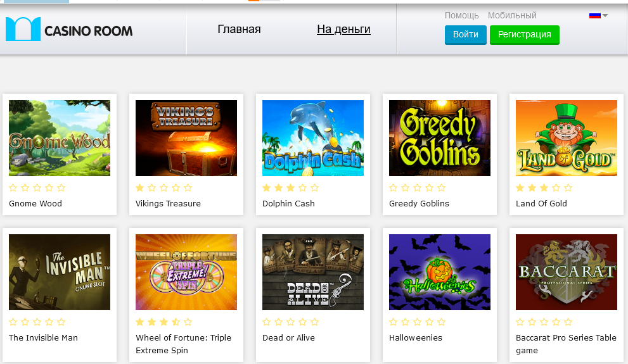The width and height of the screenshot is (628, 364).
Task: Rate Halloweenies three stars
Action: 418,322
